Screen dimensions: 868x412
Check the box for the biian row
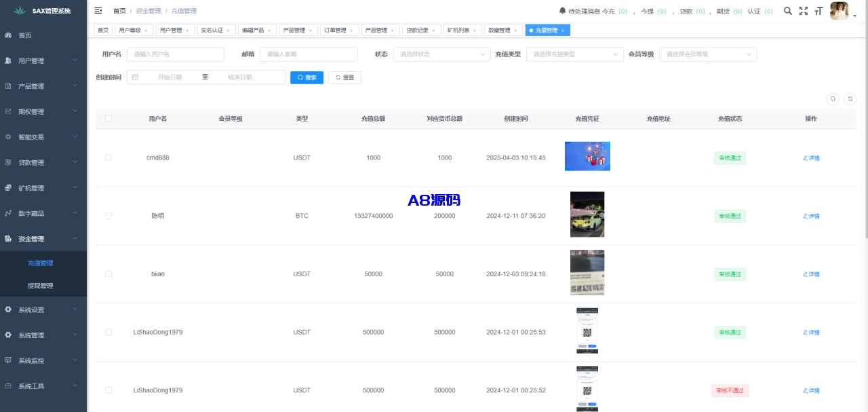[x=108, y=274]
